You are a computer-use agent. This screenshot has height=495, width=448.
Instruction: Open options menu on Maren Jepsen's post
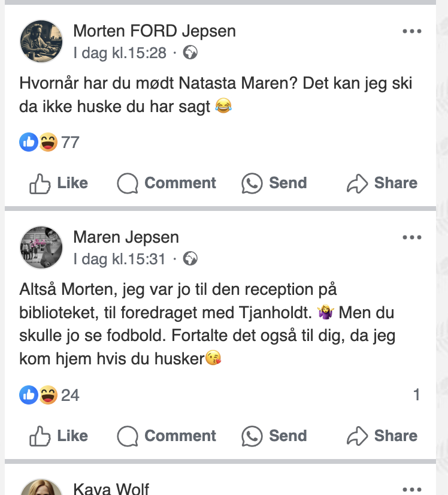412,238
